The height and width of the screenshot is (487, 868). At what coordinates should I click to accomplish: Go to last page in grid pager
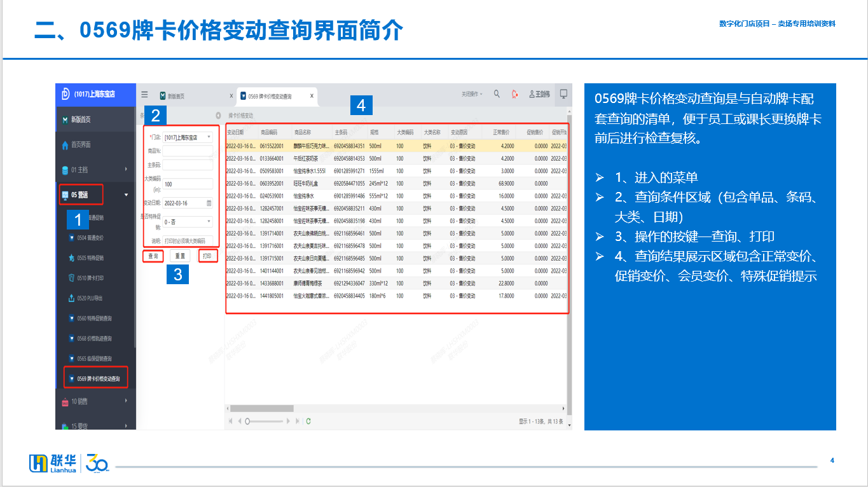point(297,421)
